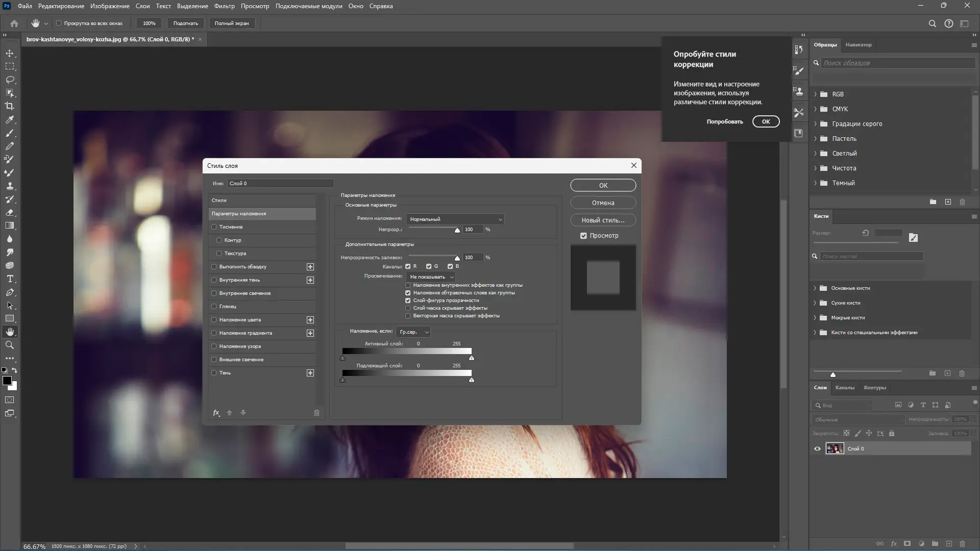Enable the Тиснение effect checkbox

[214, 227]
